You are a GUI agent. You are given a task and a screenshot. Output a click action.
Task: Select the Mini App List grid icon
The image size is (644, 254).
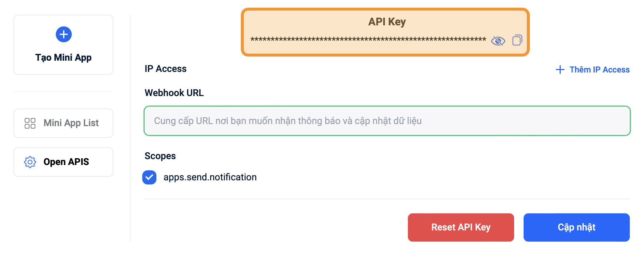click(30, 123)
